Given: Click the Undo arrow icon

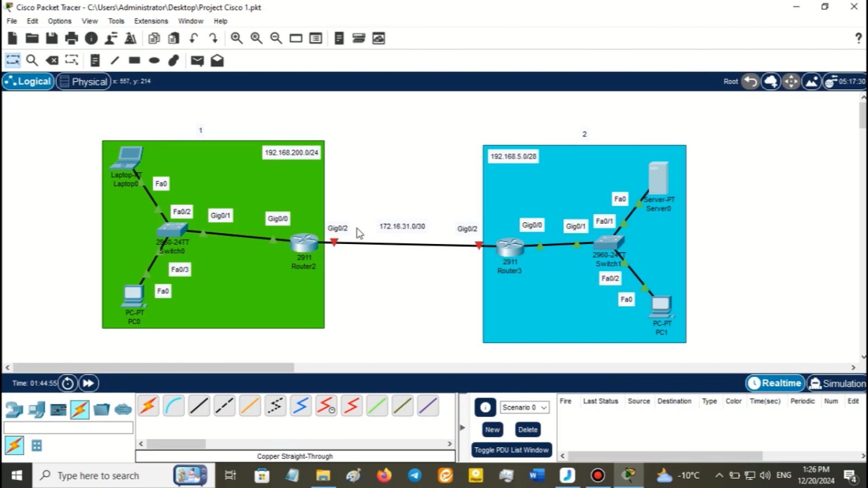Looking at the screenshot, I should point(193,38).
